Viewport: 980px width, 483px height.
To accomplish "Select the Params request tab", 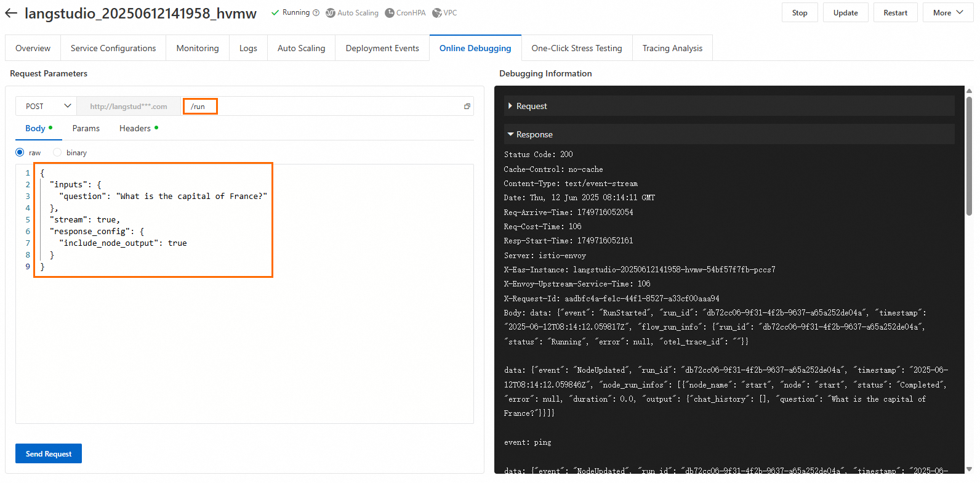I will coord(86,128).
